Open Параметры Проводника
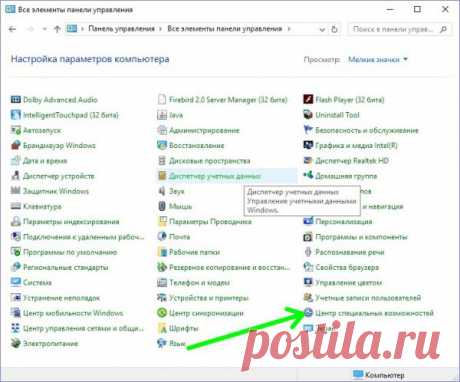 210,222
